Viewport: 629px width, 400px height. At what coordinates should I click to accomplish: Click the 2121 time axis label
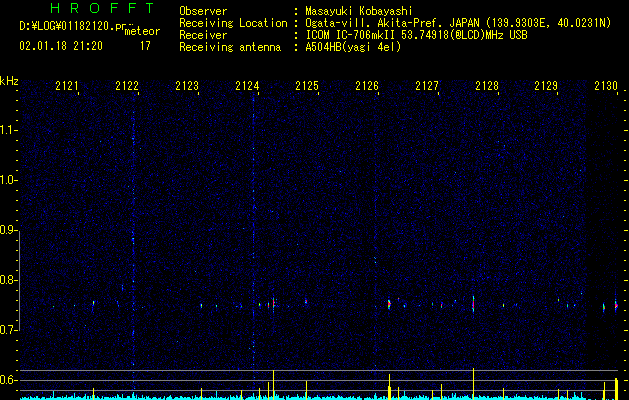point(67,86)
